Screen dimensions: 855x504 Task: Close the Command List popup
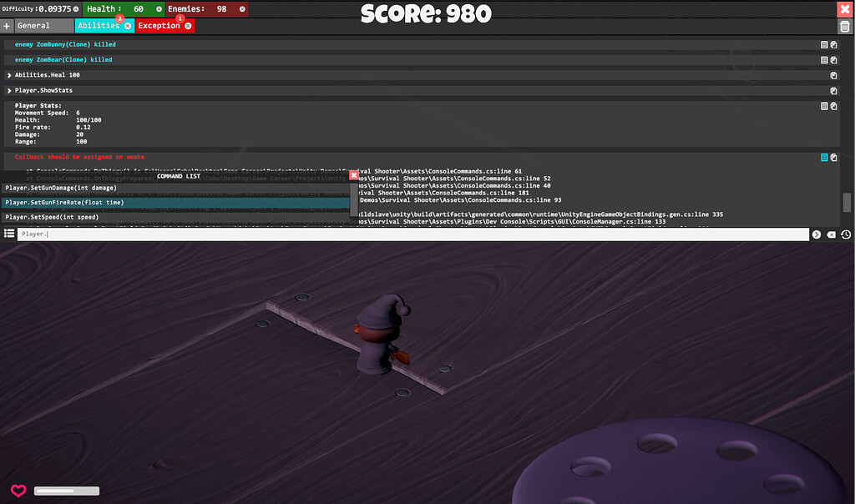coord(353,174)
